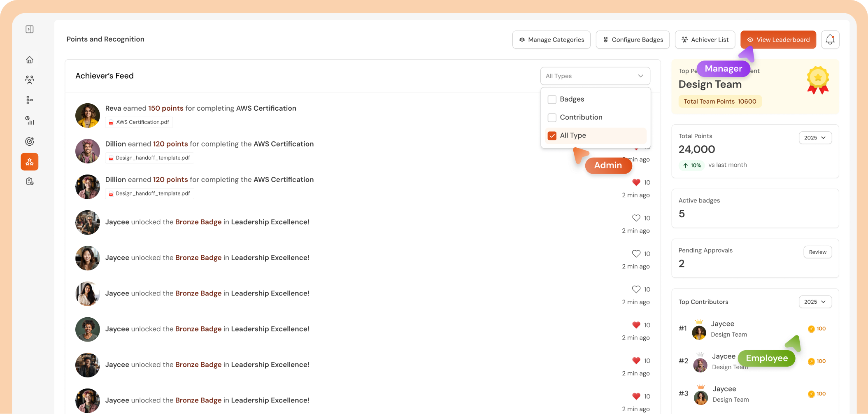Check the Badges filter checkbox

552,100
